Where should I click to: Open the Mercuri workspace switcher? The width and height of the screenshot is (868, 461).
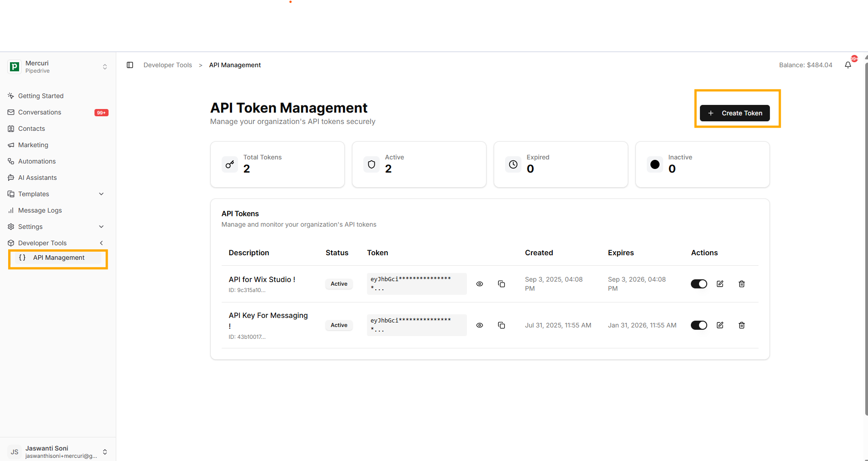point(58,67)
